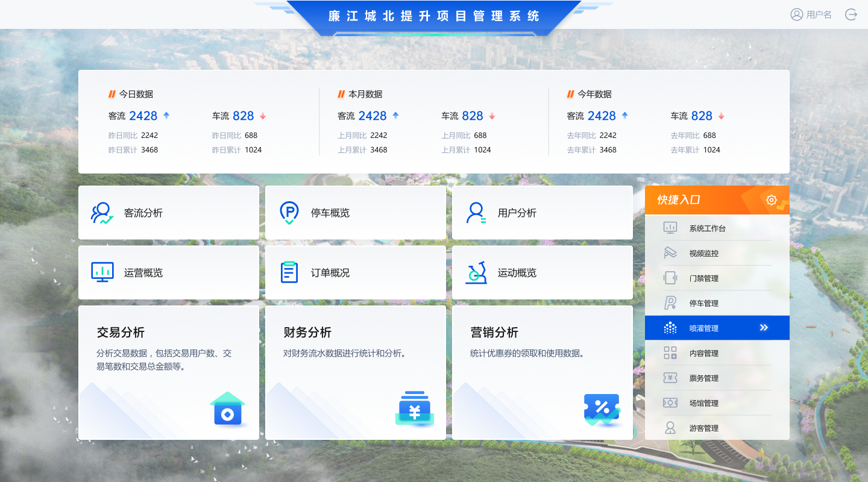
Task: Open 系统工作台 in quick entry list
Action: [707, 228]
